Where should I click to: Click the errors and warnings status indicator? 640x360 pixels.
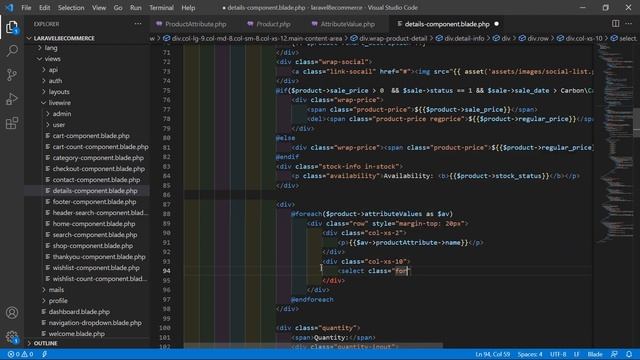click(20, 354)
